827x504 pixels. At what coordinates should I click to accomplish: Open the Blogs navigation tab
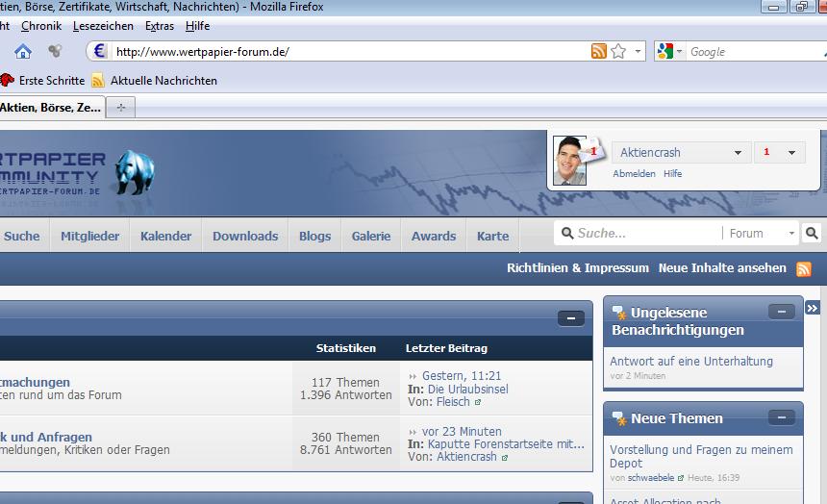(x=314, y=236)
